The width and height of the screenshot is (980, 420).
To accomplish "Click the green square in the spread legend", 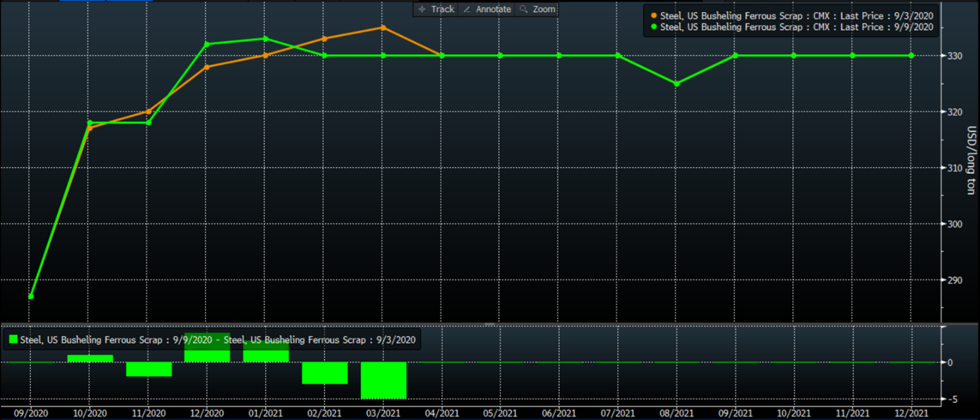I will pyautogui.click(x=12, y=339).
